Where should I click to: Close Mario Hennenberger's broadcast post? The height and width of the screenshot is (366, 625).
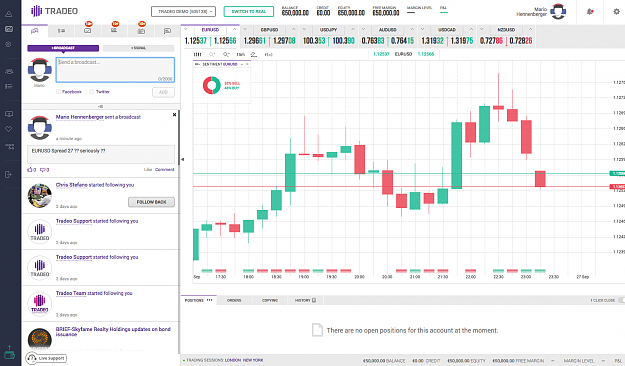coord(174,115)
